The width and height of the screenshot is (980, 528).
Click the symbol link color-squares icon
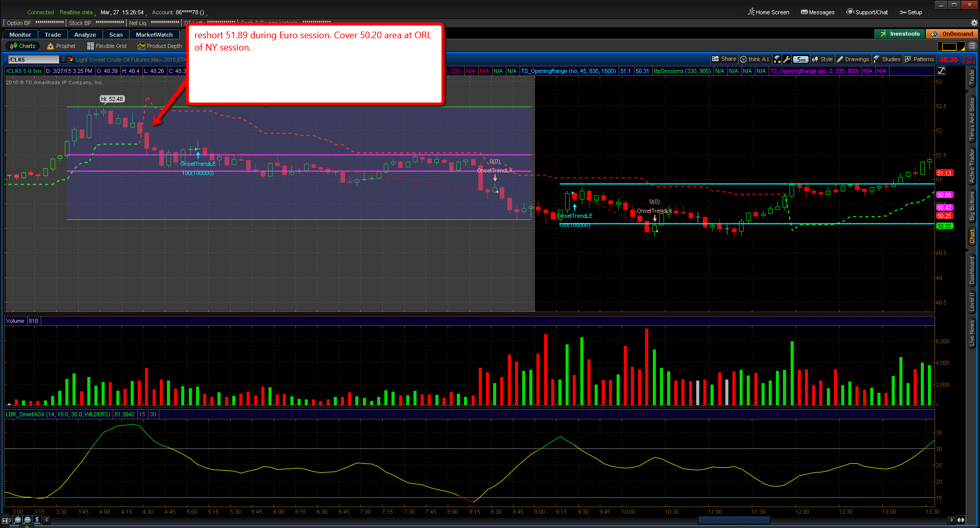[x=70, y=59]
